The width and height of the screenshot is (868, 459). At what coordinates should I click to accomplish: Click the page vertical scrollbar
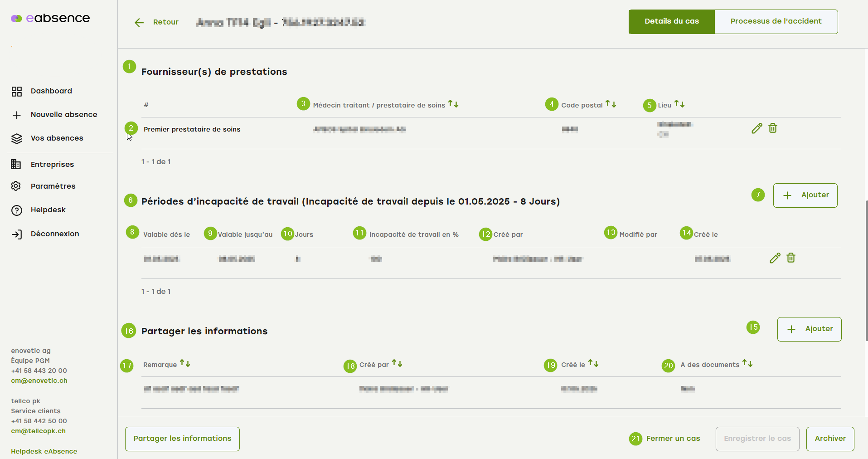click(x=866, y=270)
